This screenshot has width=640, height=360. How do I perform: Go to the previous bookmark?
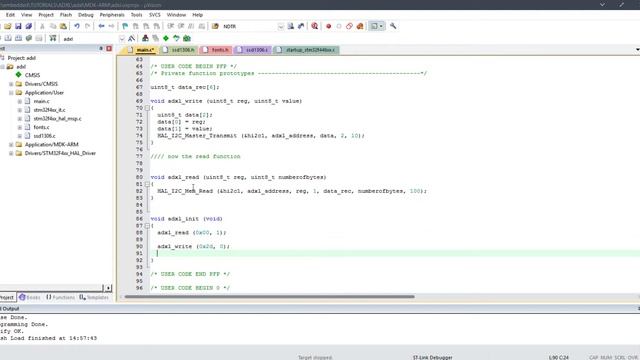(136, 26)
